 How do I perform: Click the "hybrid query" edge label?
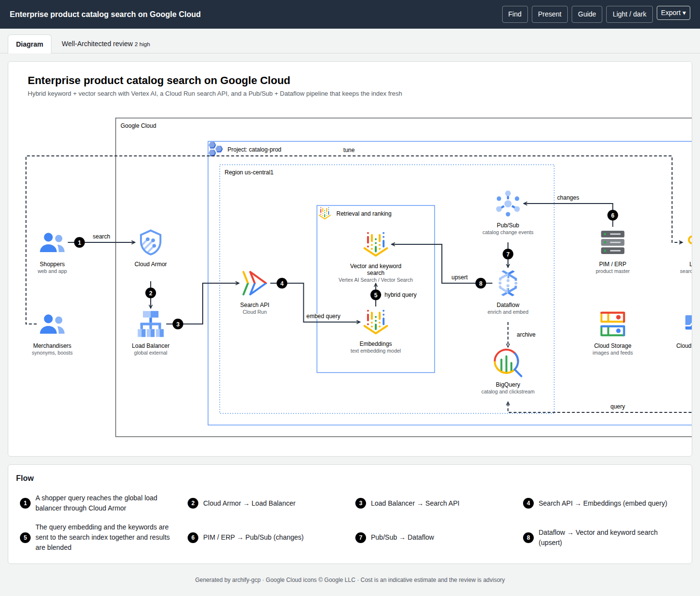point(401,295)
